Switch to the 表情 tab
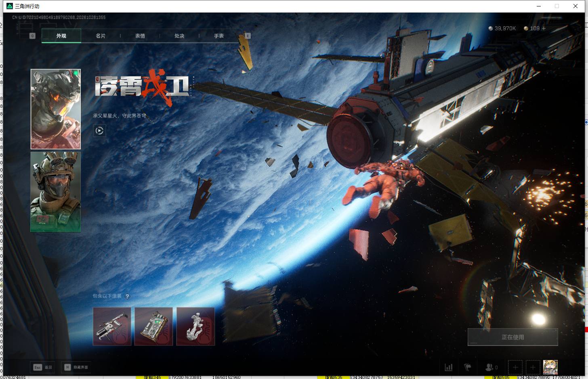 point(140,36)
